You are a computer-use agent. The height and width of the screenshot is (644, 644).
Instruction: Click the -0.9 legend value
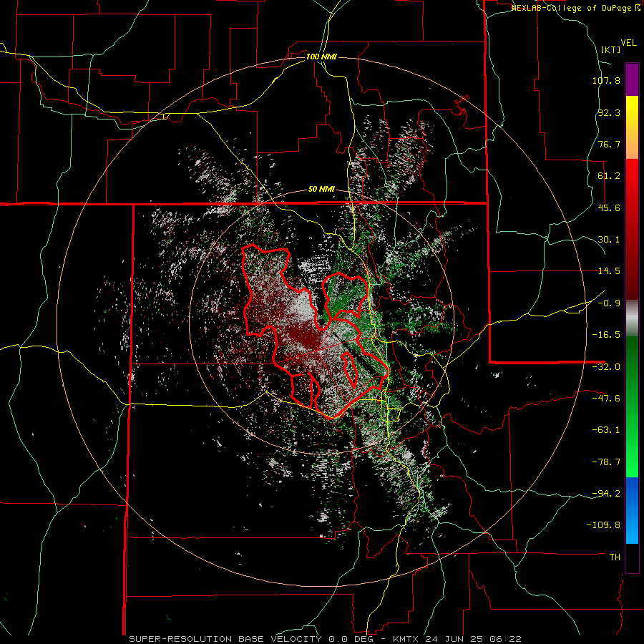[x=609, y=303]
